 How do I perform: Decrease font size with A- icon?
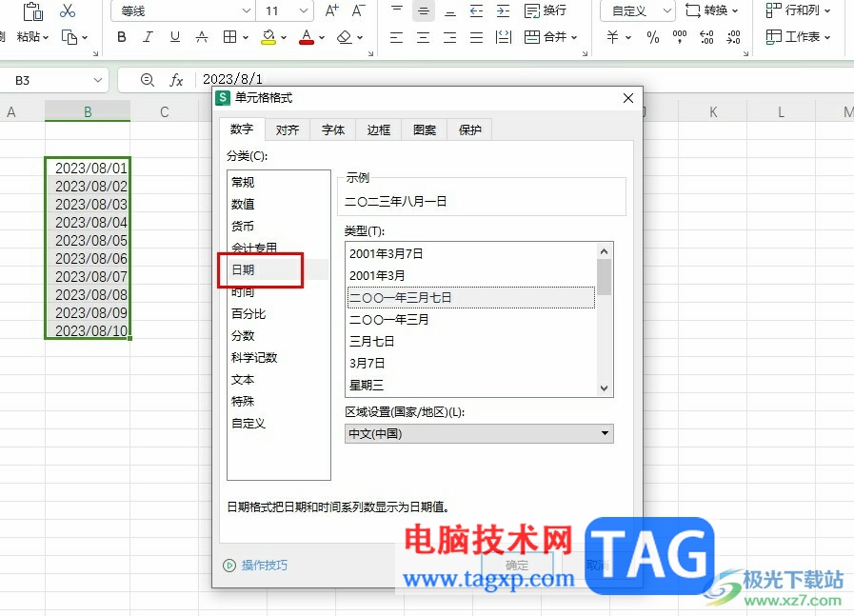coord(358,10)
